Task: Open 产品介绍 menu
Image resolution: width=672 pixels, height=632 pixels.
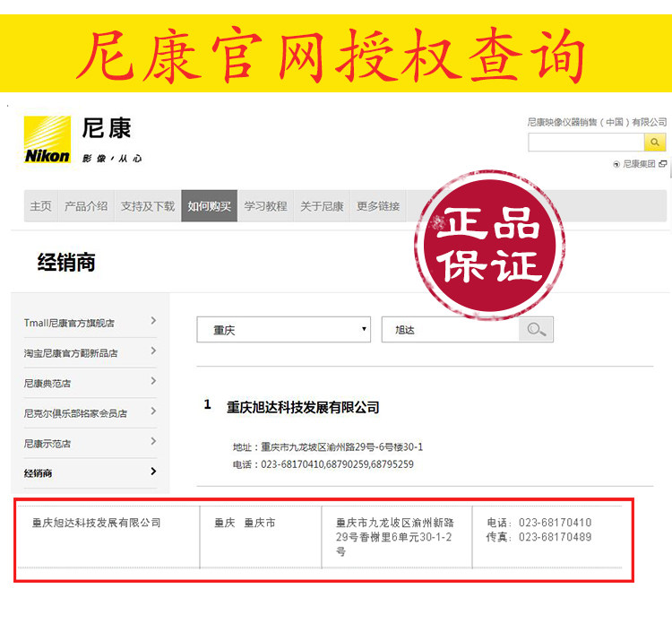Action: point(86,206)
